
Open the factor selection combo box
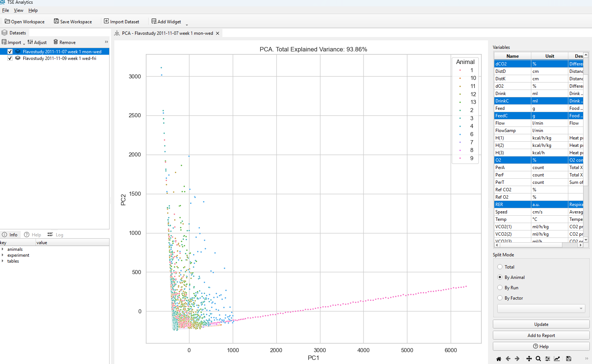[541, 308]
